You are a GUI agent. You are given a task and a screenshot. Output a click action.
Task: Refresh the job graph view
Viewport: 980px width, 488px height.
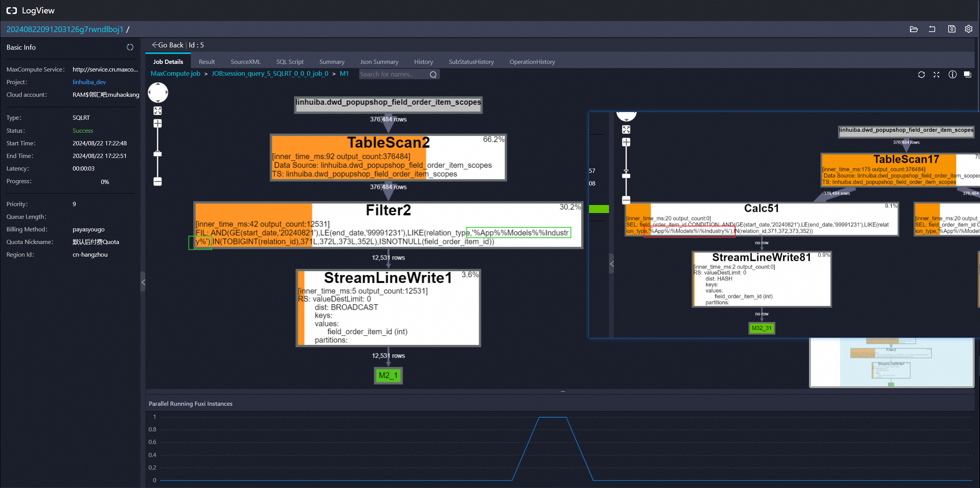921,75
